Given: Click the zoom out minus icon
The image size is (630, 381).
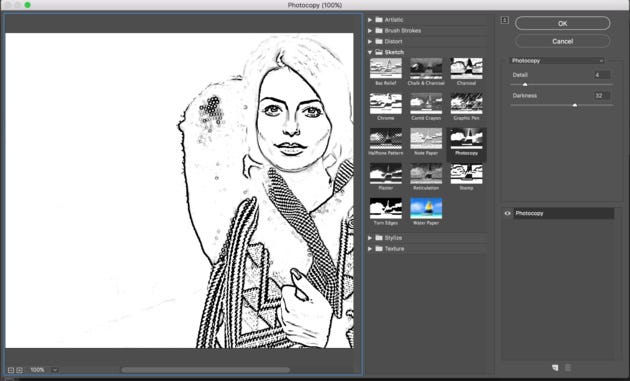Looking at the screenshot, I should [x=11, y=370].
